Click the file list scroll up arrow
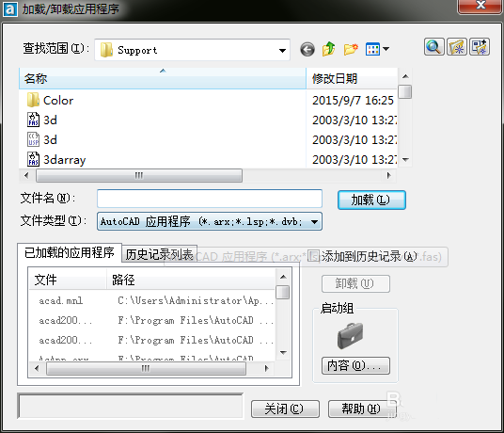504x433 pixels. pos(405,76)
